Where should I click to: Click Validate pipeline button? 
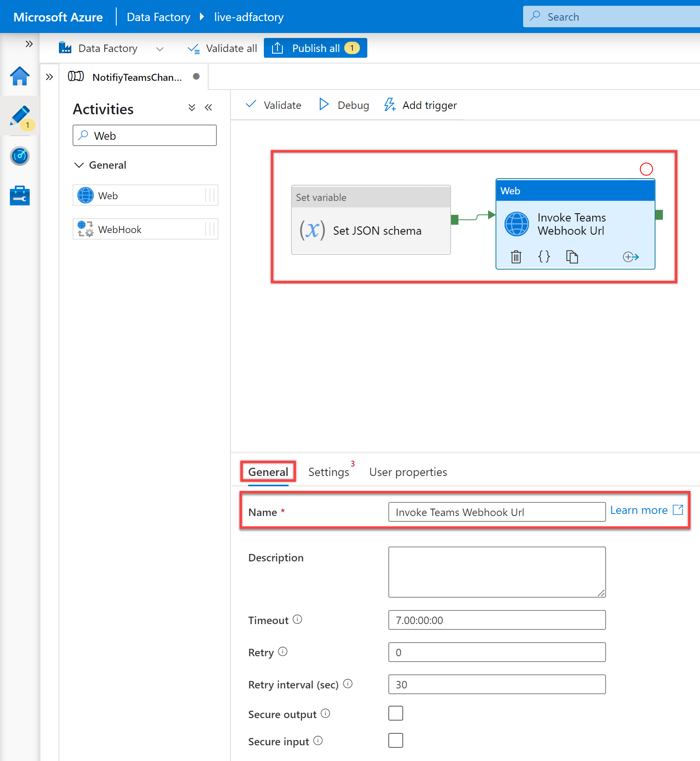(273, 105)
